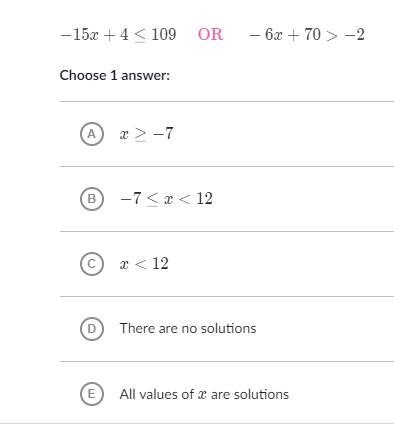Viewport: 394px width, 434px height.
Task: Mark the circled C choice
Action: 92,264
